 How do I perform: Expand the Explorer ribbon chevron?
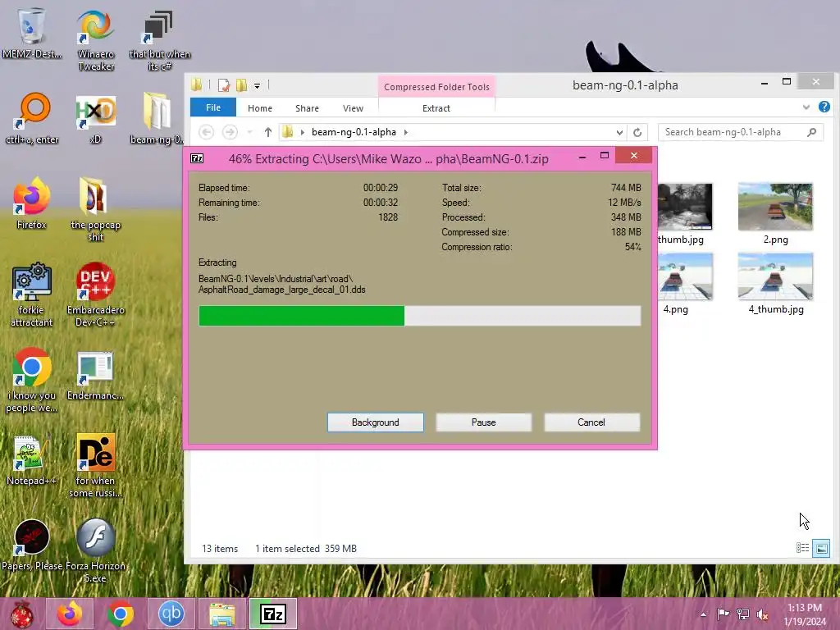pos(806,107)
